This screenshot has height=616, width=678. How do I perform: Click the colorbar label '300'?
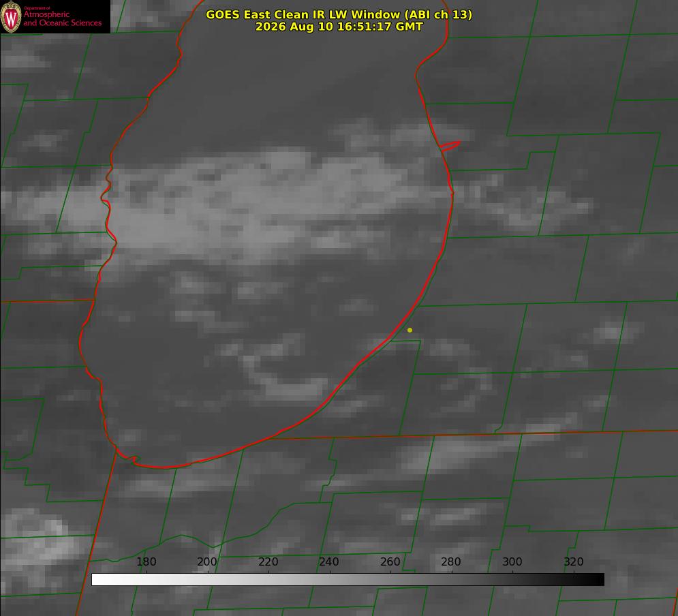[x=512, y=561]
